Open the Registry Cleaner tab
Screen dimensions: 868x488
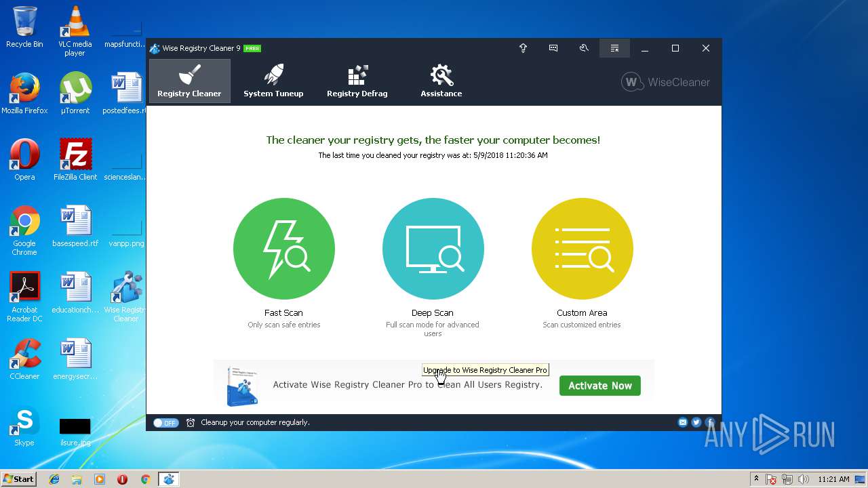[x=189, y=81]
